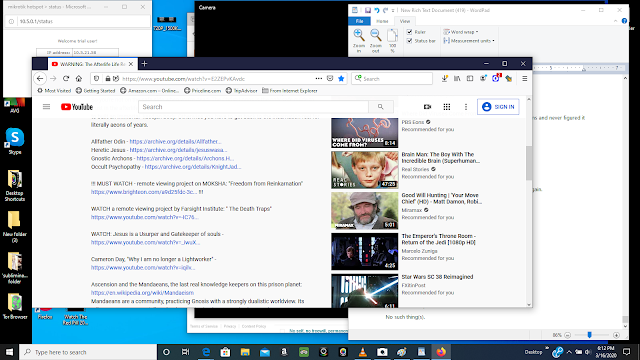Bookmark star icon in Firefox address bar
This screenshot has height=360, width=640.
click(x=341, y=78)
